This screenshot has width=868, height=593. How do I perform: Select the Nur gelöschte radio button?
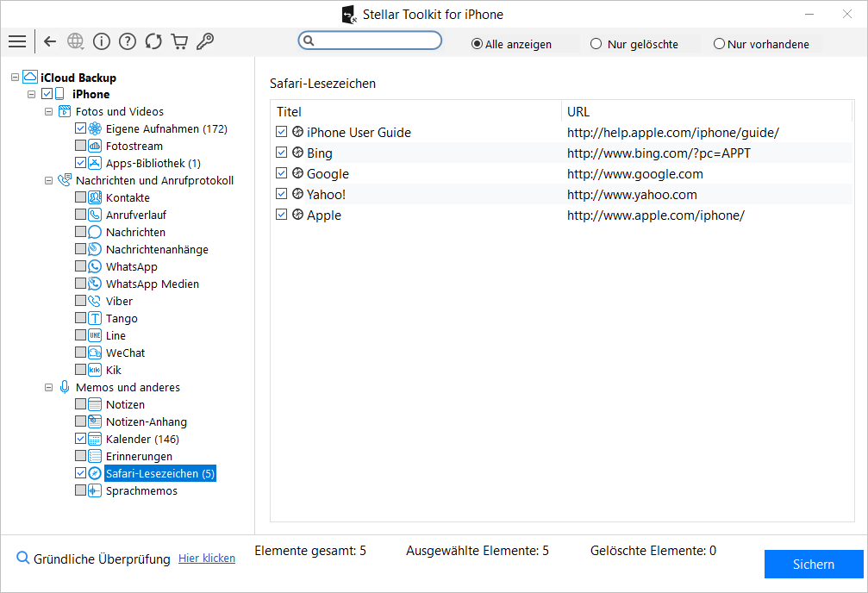596,44
